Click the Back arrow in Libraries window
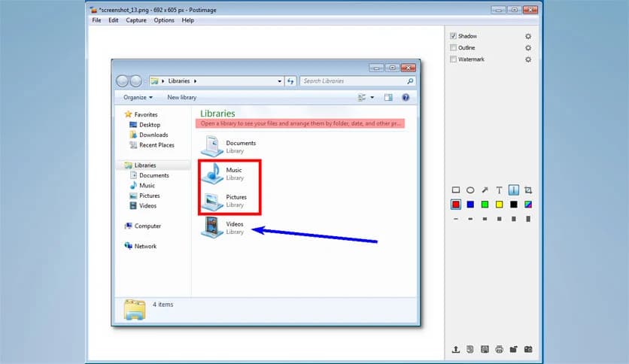The image size is (629, 364). click(122, 81)
